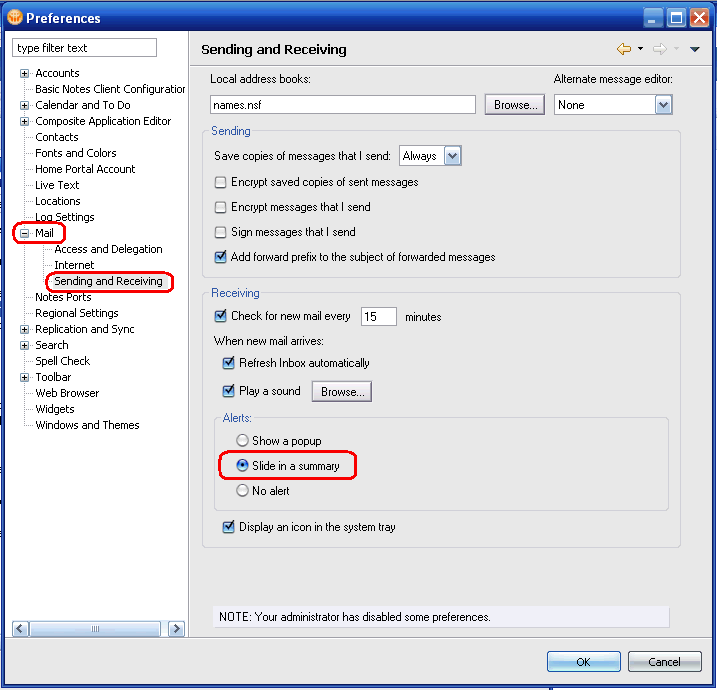717x690 pixels.
Task: Click the Cancel button
Action: [664, 662]
